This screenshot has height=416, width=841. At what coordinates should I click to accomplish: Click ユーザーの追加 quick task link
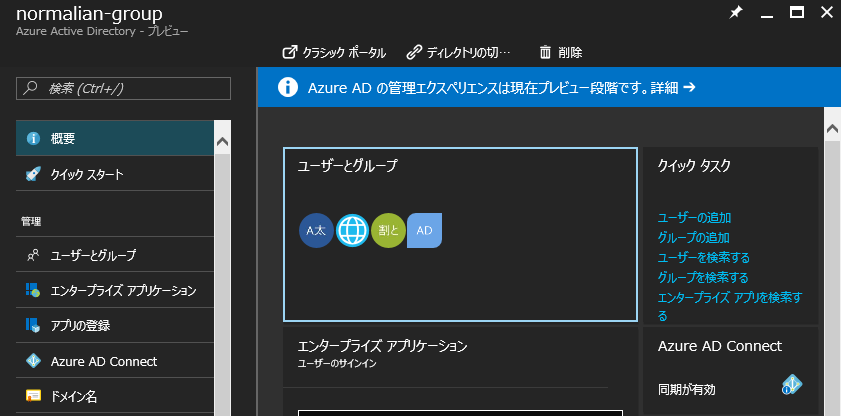coord(694,218)
